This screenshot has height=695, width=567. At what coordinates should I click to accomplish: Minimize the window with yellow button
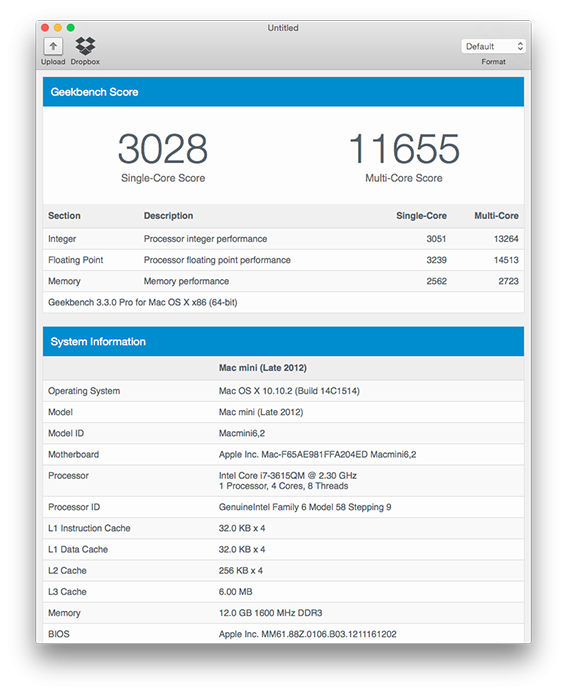coord(58,27)
